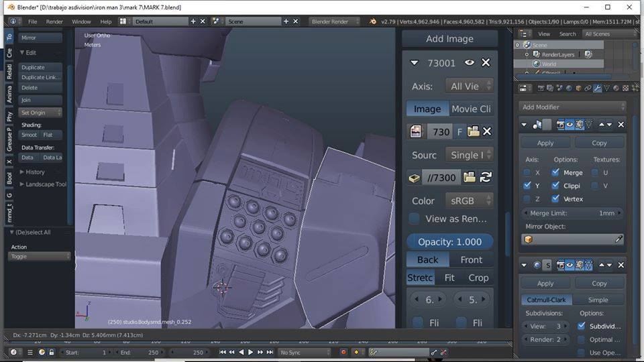The height and width of the screenshot is (362, 644).
Task: Delete the Subdivision Surface modifier
Action: coord(621,265)
